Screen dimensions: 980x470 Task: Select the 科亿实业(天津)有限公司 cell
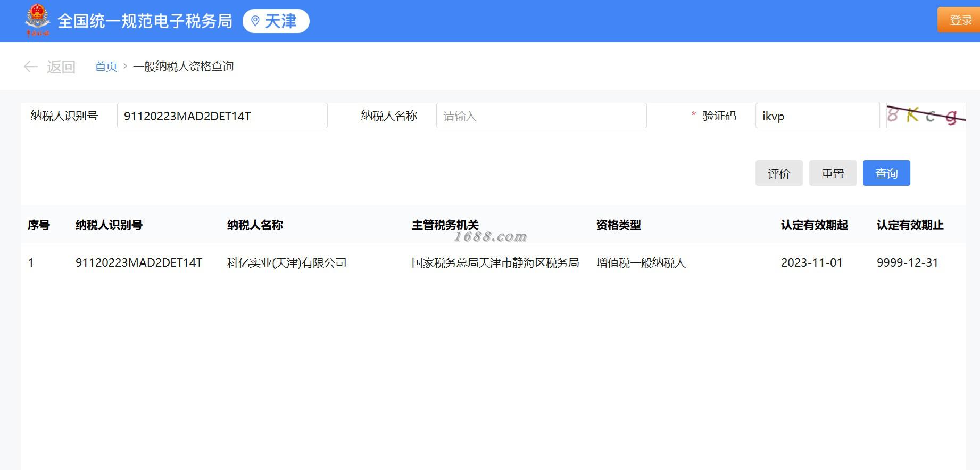point(287,262)
